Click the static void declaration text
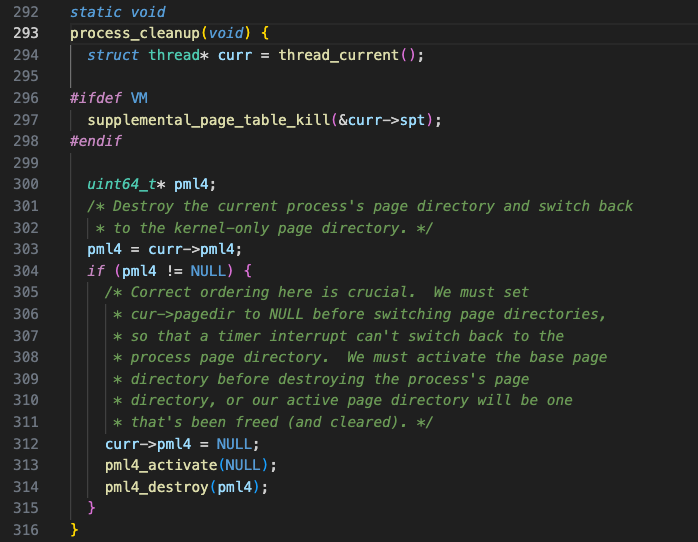The image size is (698, 542). 118,12
